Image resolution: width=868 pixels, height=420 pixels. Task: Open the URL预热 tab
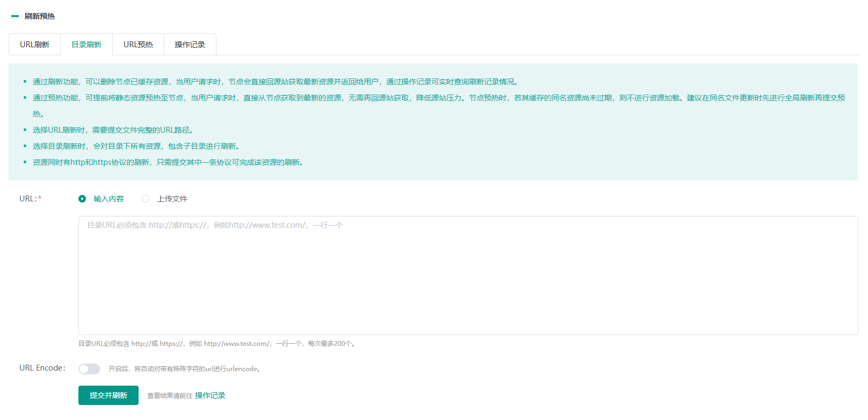click(x=138, y=45)
